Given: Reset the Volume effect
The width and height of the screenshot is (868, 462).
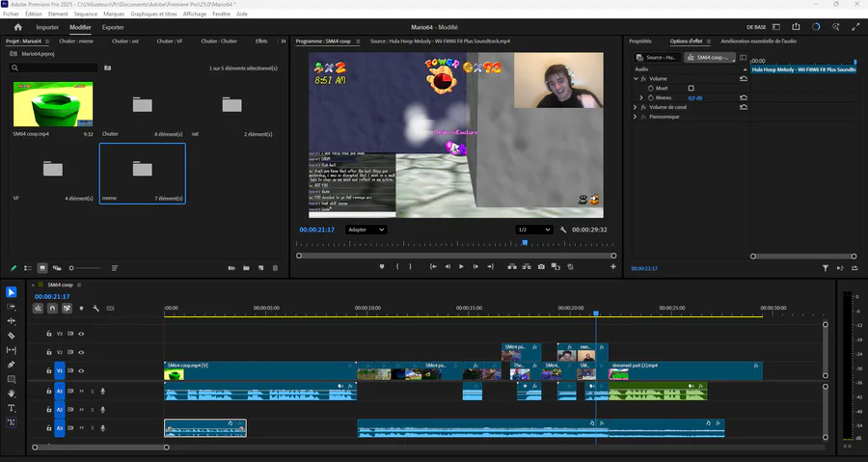Looking at the screenshot, I should [744, 78].
